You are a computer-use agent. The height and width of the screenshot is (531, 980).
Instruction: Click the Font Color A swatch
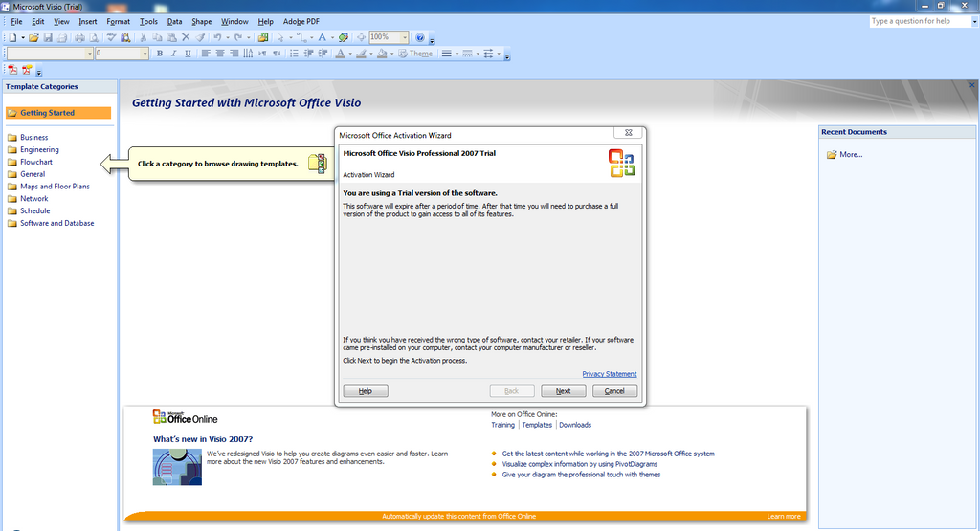click(x=340, y=54)
